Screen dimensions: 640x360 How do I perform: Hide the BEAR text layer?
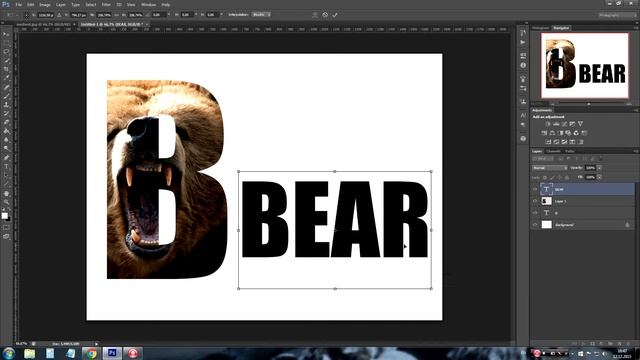click(x=535, y=189)
